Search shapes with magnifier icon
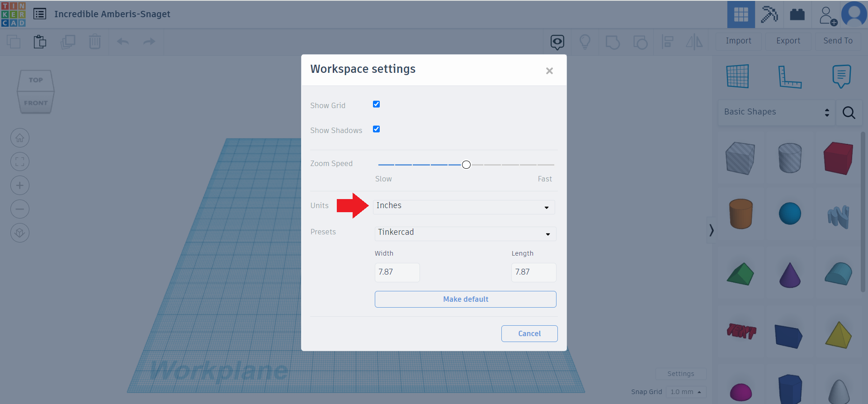 pyautogui.click(x=849, y=113)
